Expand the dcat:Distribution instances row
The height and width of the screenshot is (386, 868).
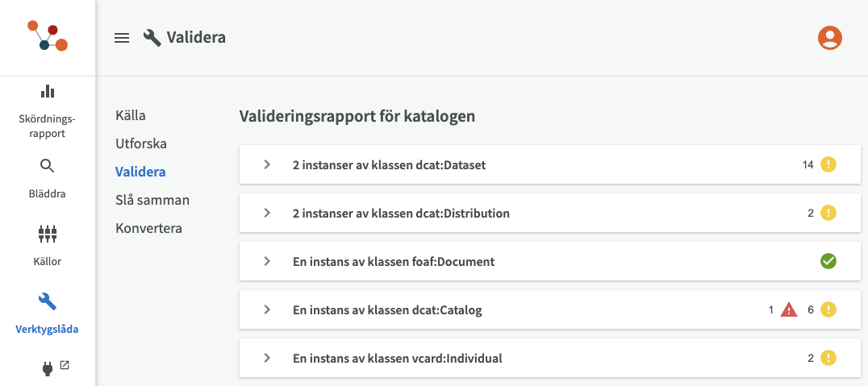click(267, 214)
